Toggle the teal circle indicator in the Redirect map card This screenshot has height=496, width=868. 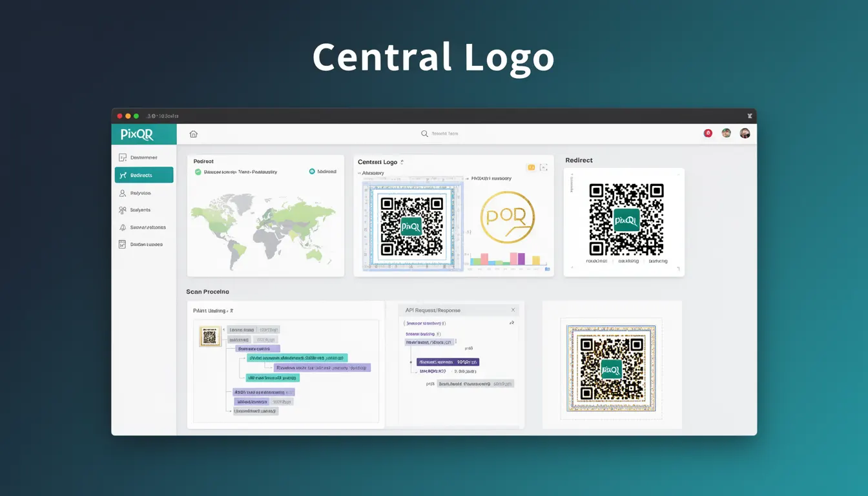(312, 172)
